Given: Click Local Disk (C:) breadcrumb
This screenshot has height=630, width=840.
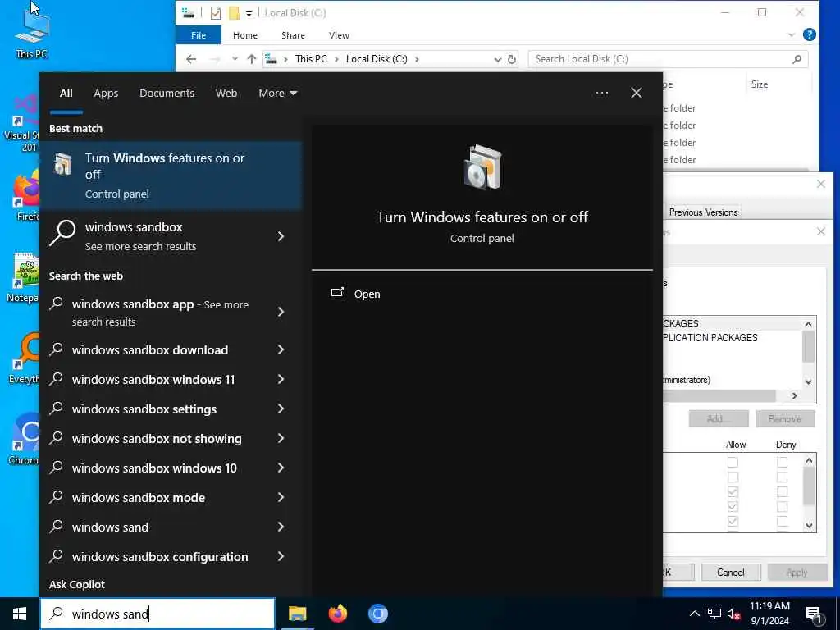Looking at the screenshot, I should pos(377,59).
